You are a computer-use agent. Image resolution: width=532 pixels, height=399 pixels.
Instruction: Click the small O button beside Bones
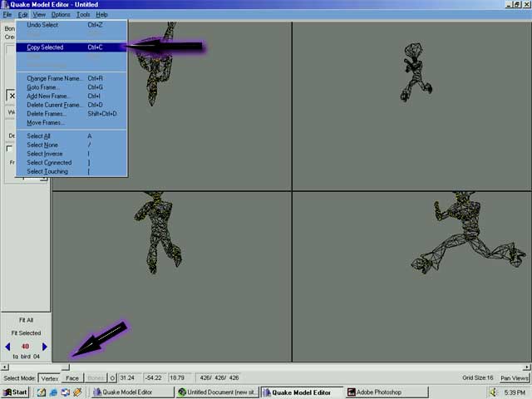(x=113, y=378)
